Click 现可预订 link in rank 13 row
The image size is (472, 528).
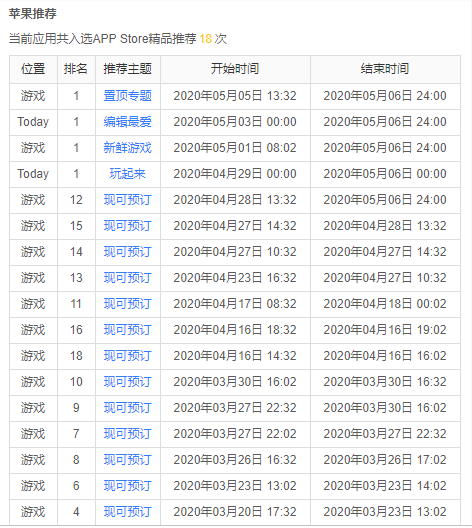click(128, 278)
